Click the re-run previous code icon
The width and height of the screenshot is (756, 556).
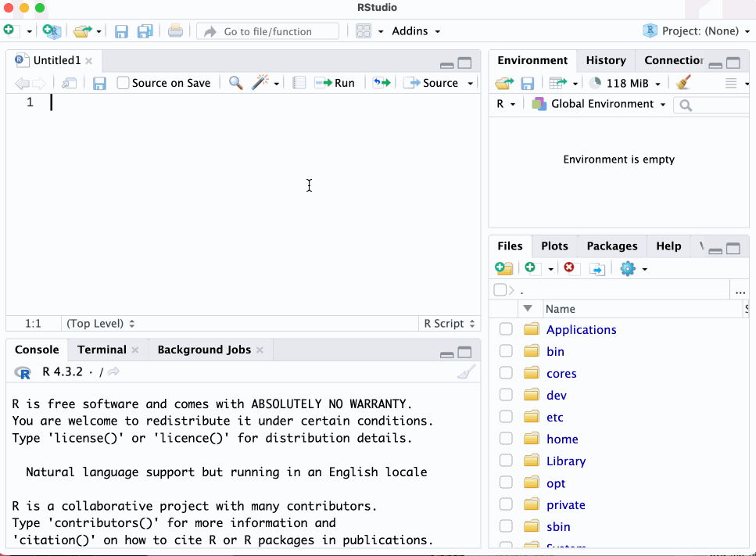click(381, 83)
